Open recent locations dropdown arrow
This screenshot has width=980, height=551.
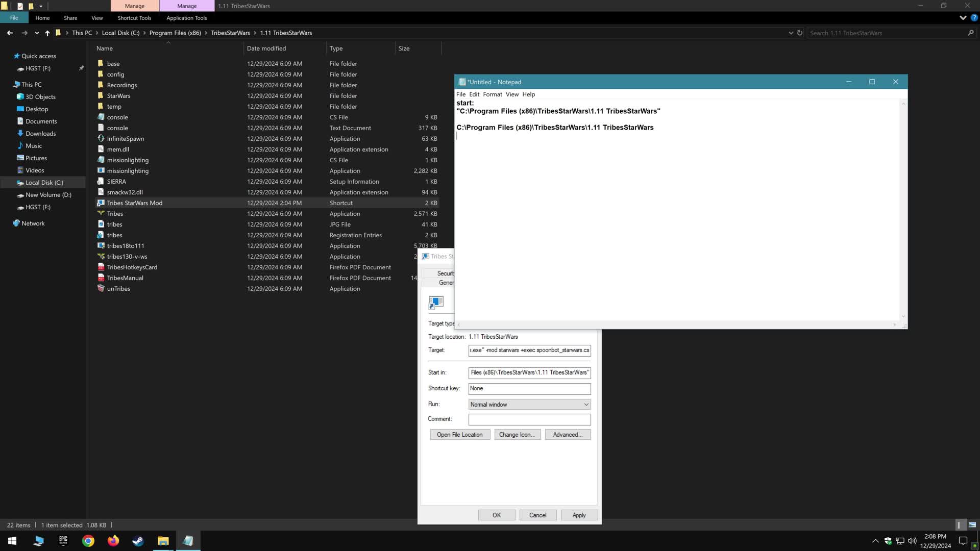pos(37,33)
